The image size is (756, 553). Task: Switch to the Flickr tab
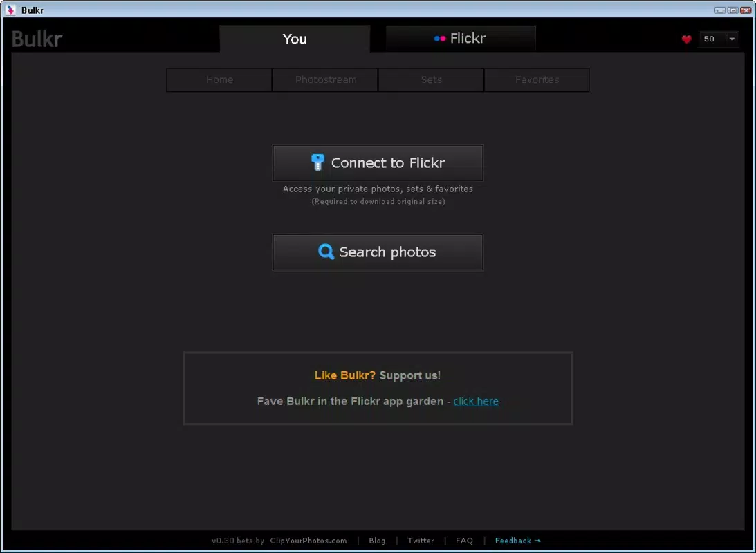click(461, 39)
